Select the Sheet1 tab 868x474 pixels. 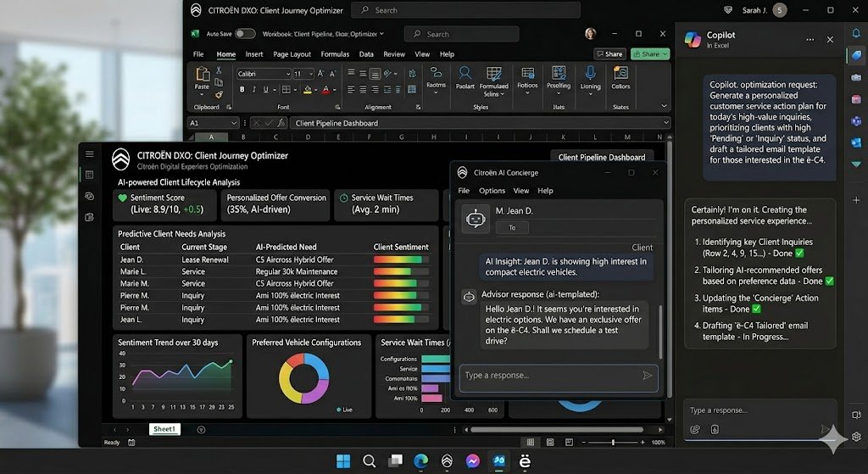click(x=164, y=429)
